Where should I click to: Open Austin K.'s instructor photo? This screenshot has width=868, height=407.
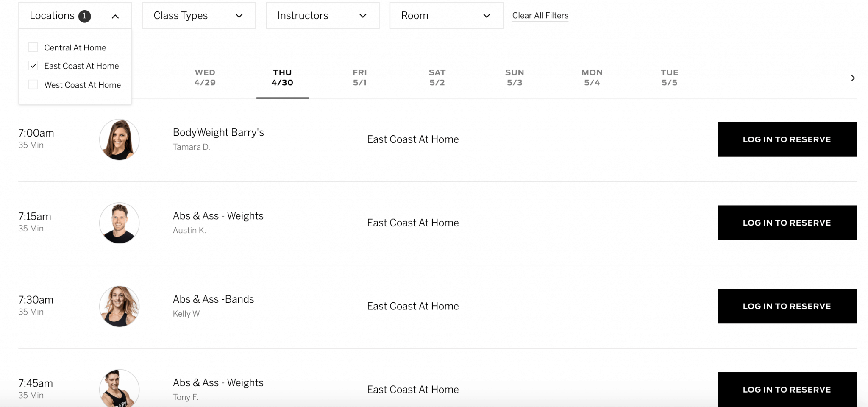pyautogui.click(x=120, y=223)
